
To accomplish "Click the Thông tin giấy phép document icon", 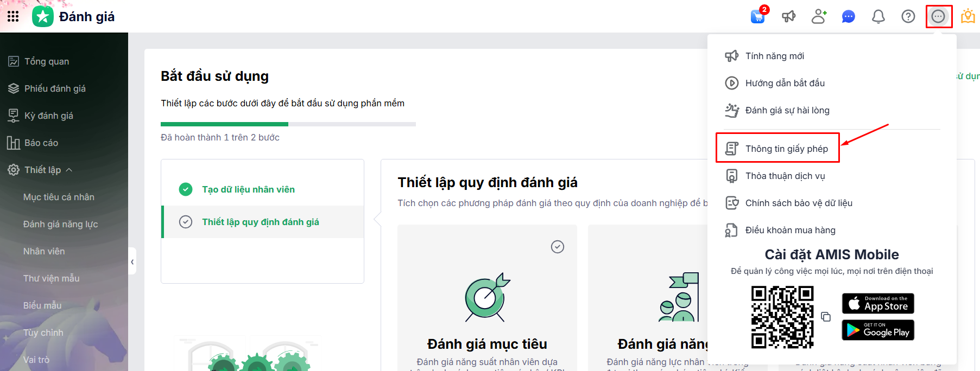I will [x=732, y=149].
